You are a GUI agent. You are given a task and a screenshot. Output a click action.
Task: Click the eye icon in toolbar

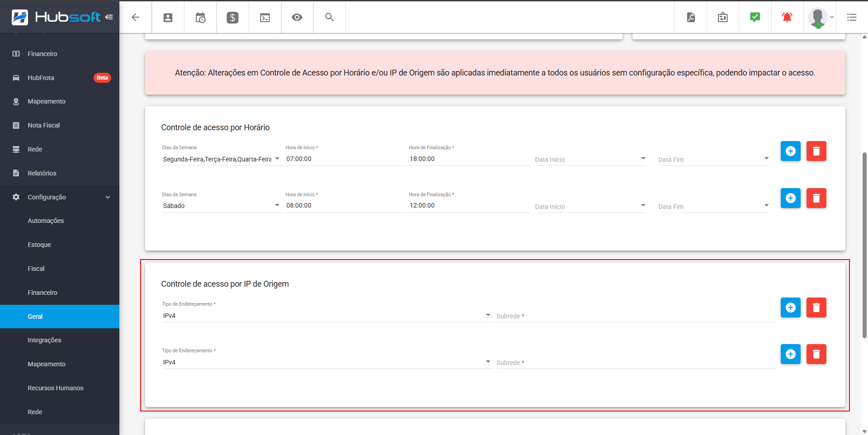(x=297, y=17)
